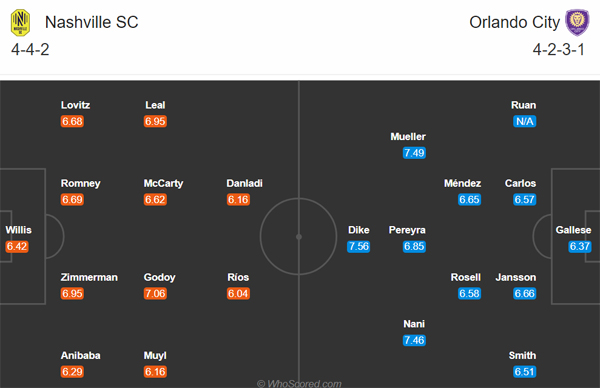Select Godoy's 7.06 rating badge

coord(155,293)
